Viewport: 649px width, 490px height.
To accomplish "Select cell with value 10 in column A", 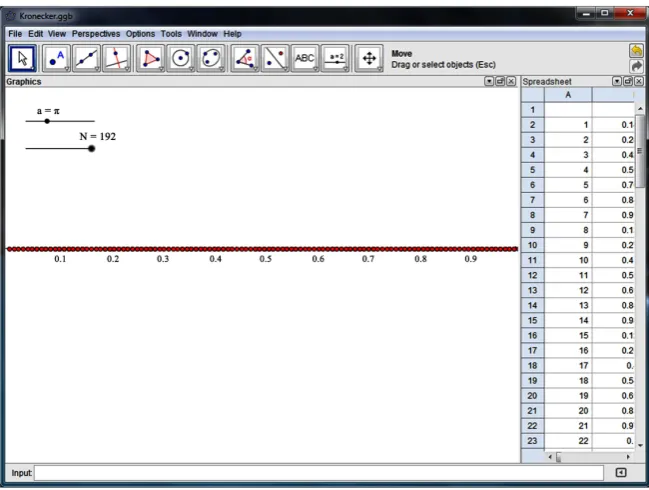I will [x=568, y=260].
